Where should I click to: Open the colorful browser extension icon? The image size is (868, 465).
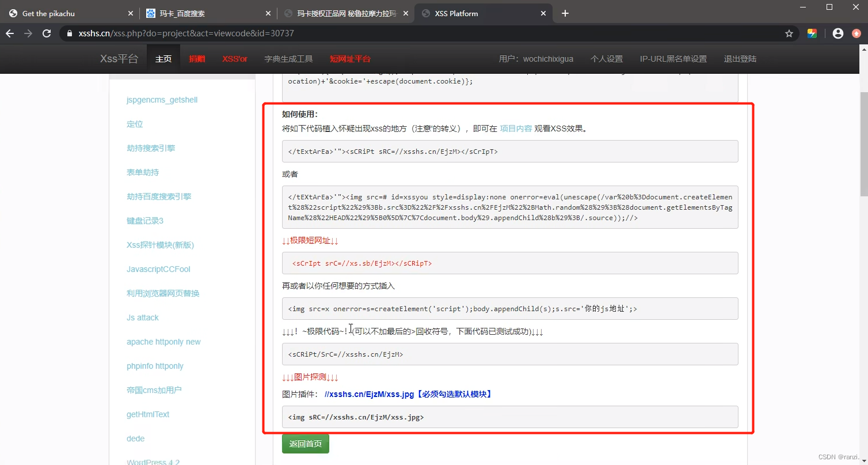(812, 33)
